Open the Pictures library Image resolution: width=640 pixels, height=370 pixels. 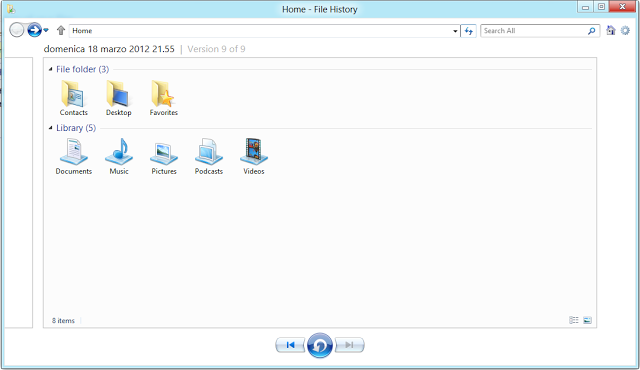164,157
